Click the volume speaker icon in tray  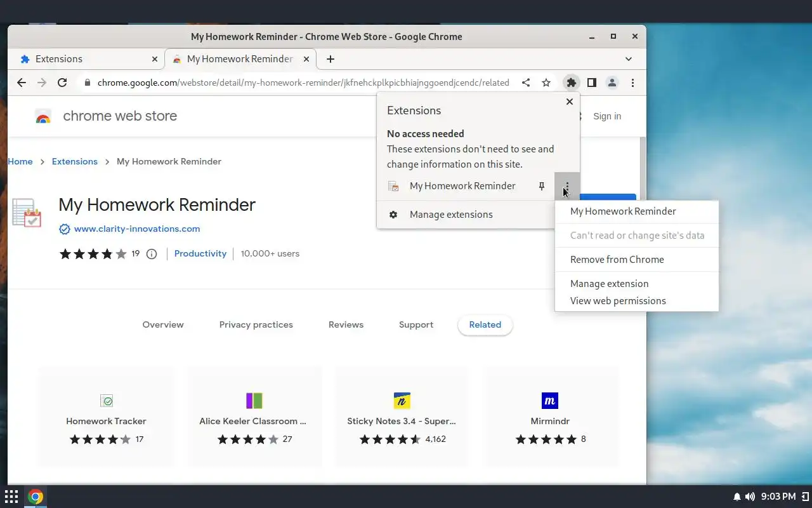(750, 497)
